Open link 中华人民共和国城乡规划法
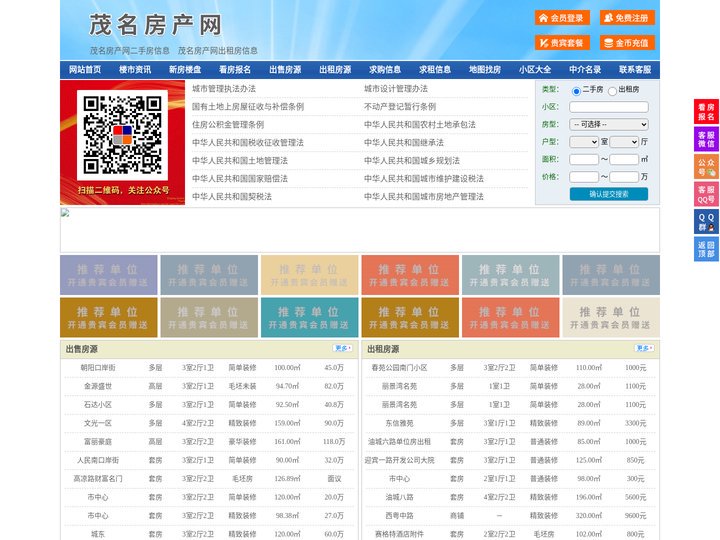 412,160
